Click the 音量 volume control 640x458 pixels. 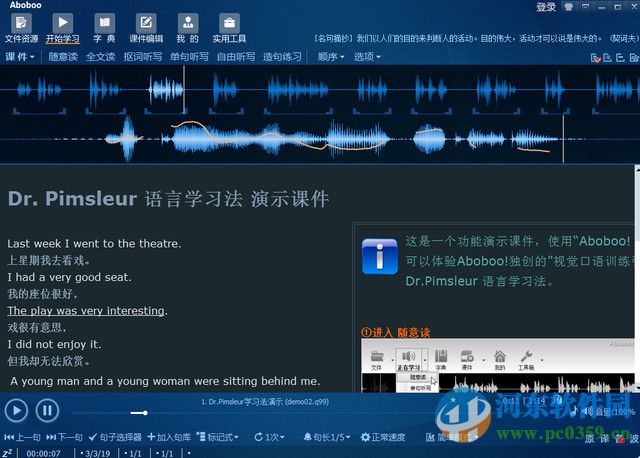(x=609, y=411)
